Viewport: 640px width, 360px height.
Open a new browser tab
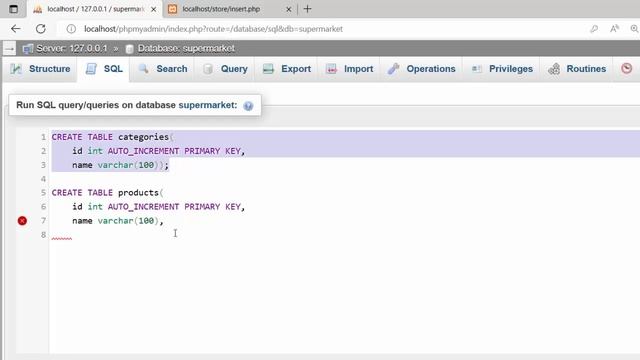click(x=307, y=9)
